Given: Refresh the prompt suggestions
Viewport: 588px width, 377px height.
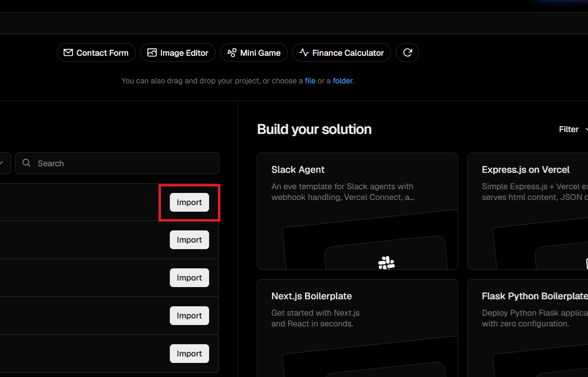Looking at the screenshot, I should coord(407,53).
